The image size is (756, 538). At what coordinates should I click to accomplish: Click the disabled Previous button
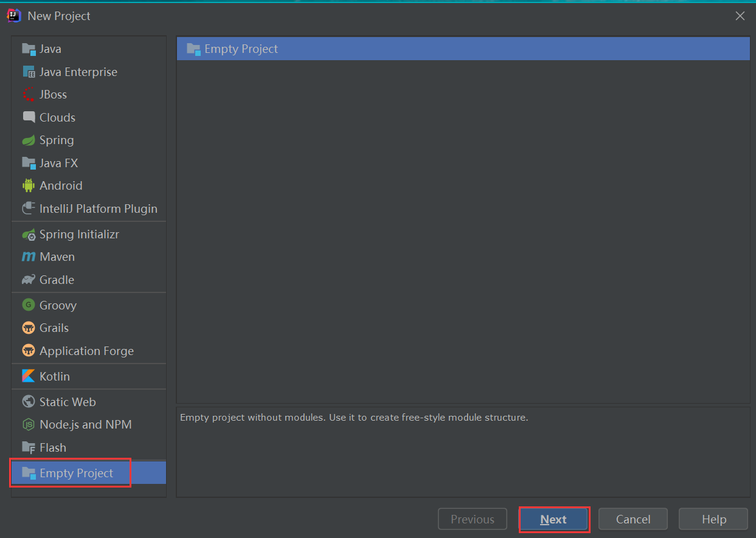(x=473, y=519)
